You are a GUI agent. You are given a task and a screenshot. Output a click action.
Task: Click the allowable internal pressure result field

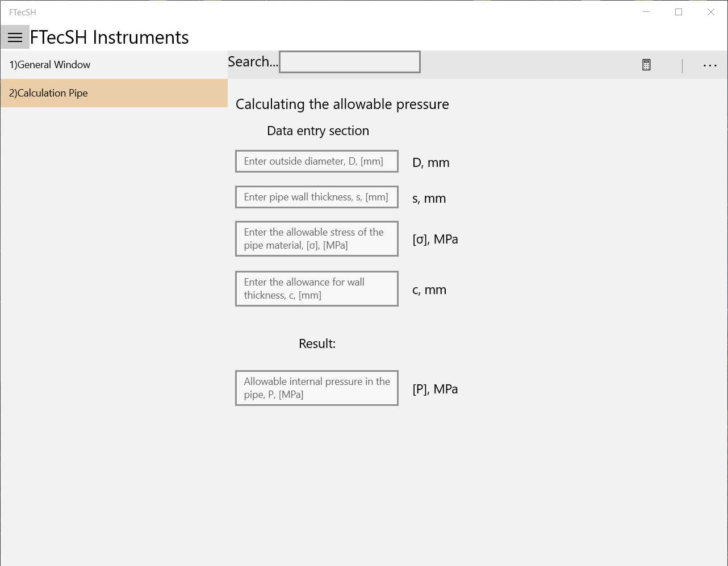point(317,388)
